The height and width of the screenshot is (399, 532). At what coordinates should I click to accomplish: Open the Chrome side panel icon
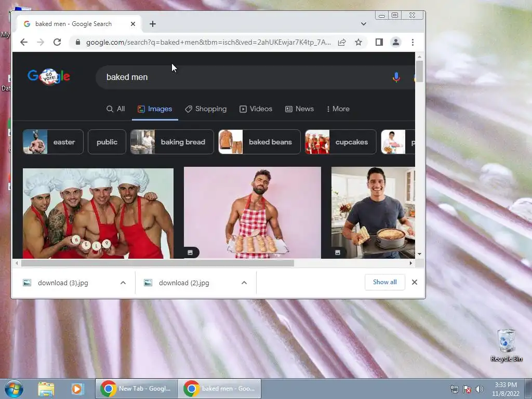click(x=379, y=42)
